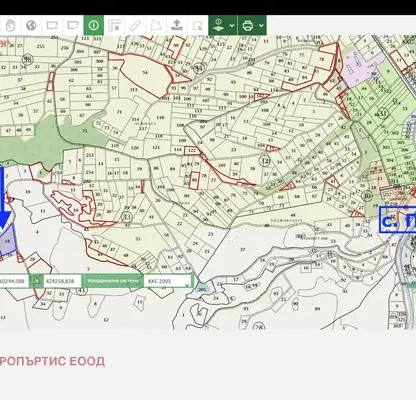
Task: Click the X coordinate field 60294,088
Action: pos(14,281)
